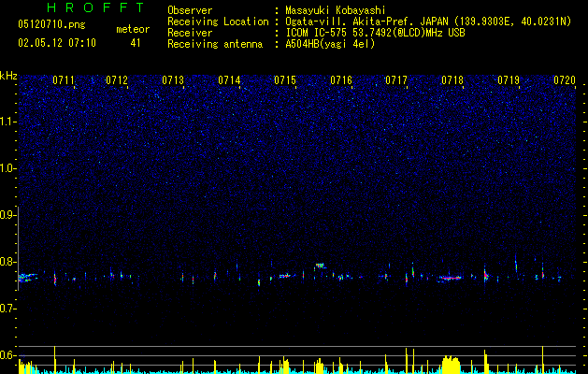
Task: Select the A504HB(yagi 4el) antenna value
Action: [x=330, y=44]
